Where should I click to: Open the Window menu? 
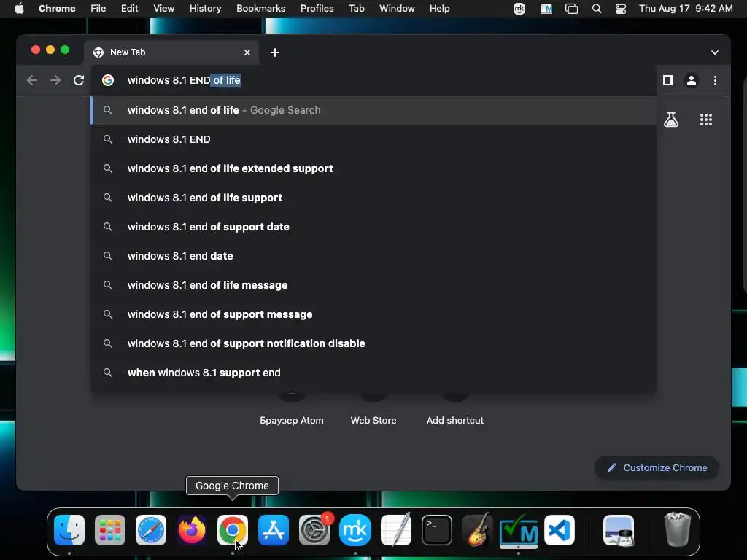397,9
